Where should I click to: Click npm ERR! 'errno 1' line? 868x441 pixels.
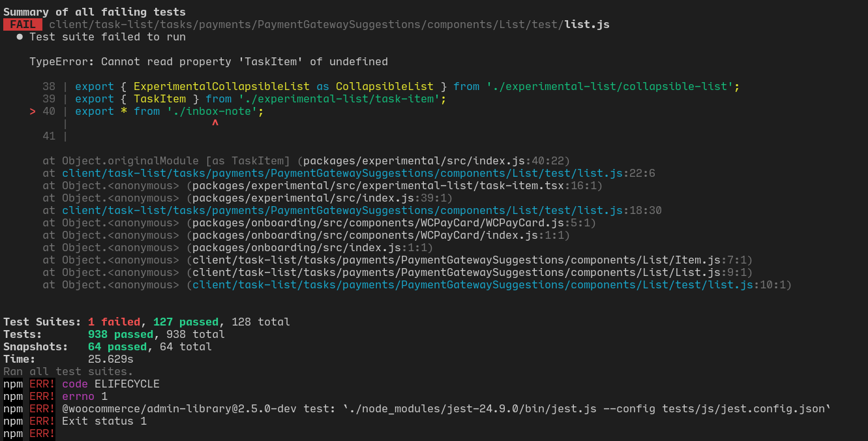tap(55, 396)
